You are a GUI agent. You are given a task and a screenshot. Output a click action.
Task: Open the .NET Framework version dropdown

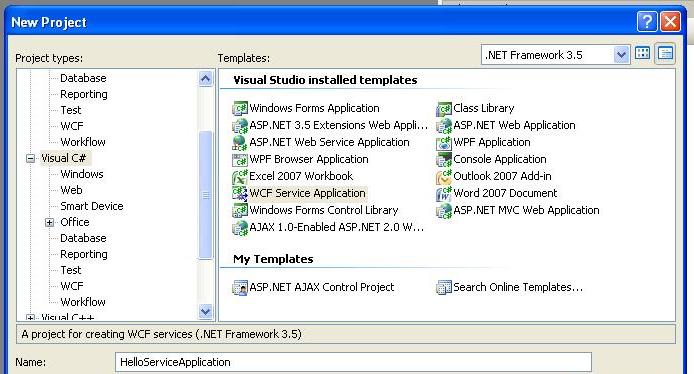coord(621,55)
